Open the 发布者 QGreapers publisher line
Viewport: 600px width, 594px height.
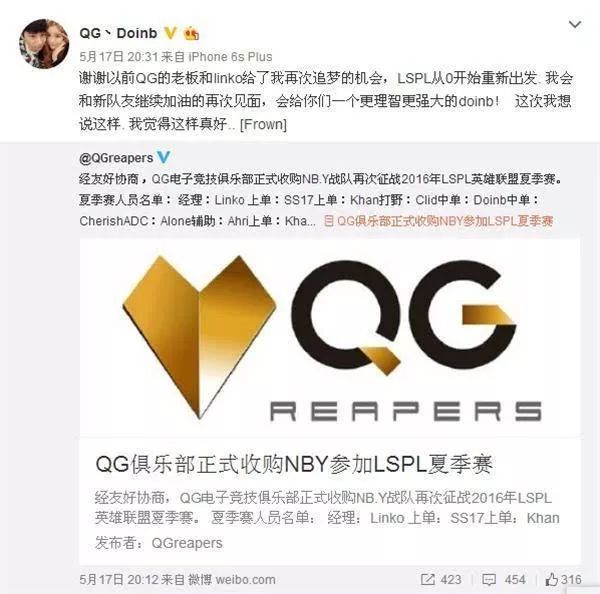coord(158,543)
